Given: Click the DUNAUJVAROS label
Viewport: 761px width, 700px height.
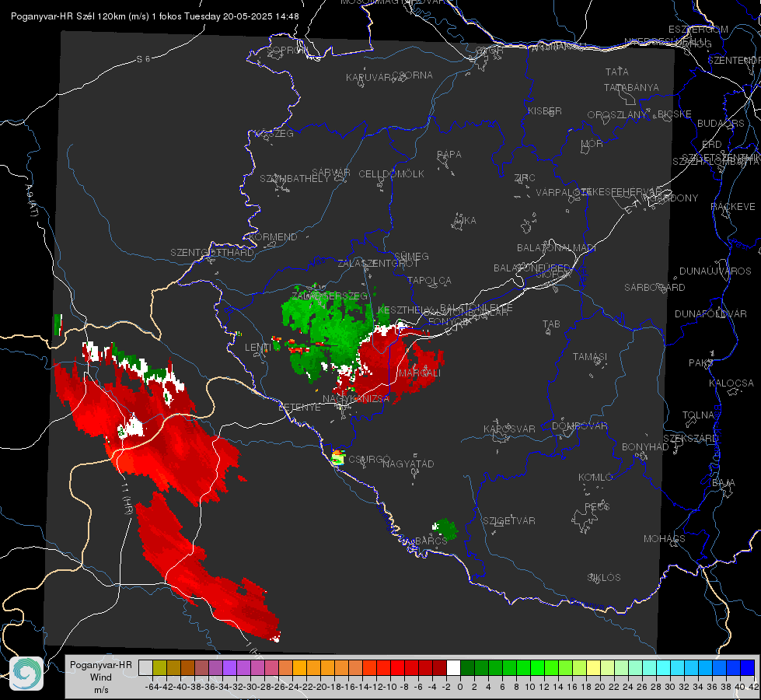Looking at the screenshot, I should click(x=715, y=271).
